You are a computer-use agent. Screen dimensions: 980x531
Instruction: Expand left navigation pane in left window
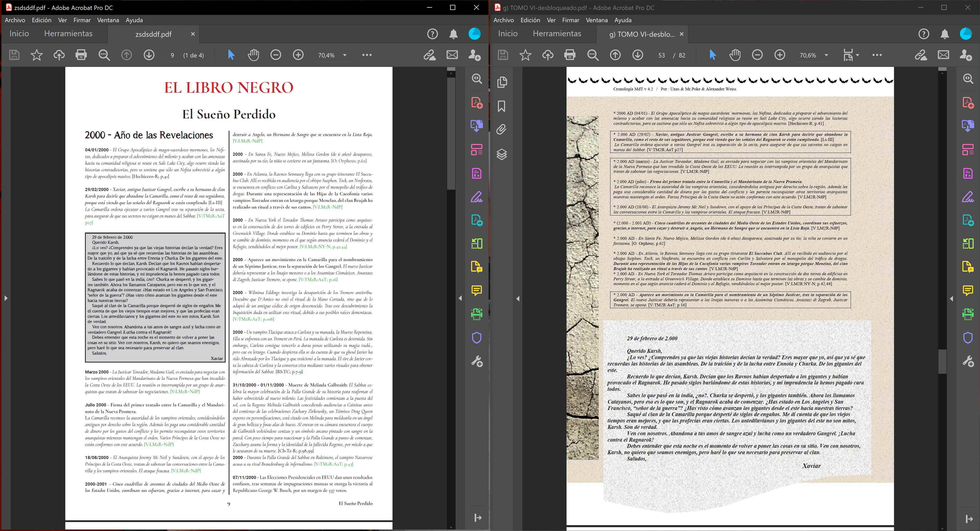coord(6,298)
